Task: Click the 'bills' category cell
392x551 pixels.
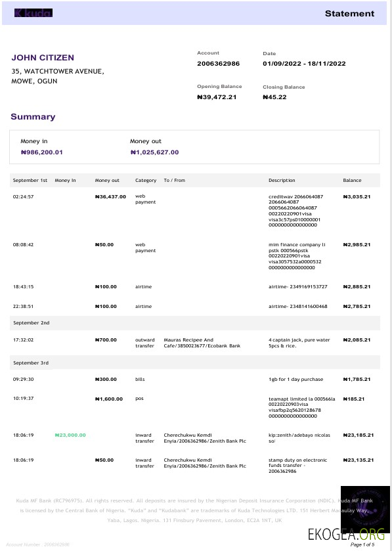Action: 140,379
